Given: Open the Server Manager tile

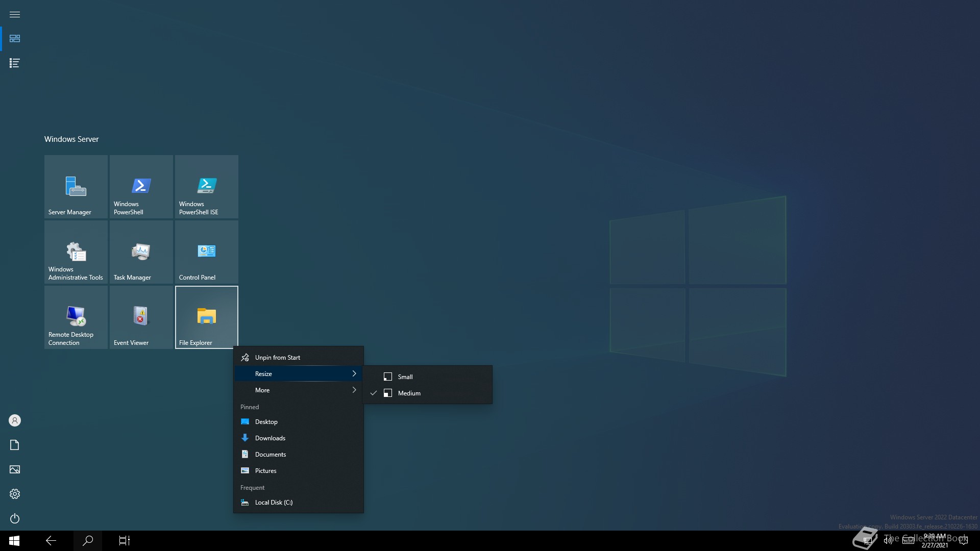Looking at the screenshot, I should click(x=76, y=187).
